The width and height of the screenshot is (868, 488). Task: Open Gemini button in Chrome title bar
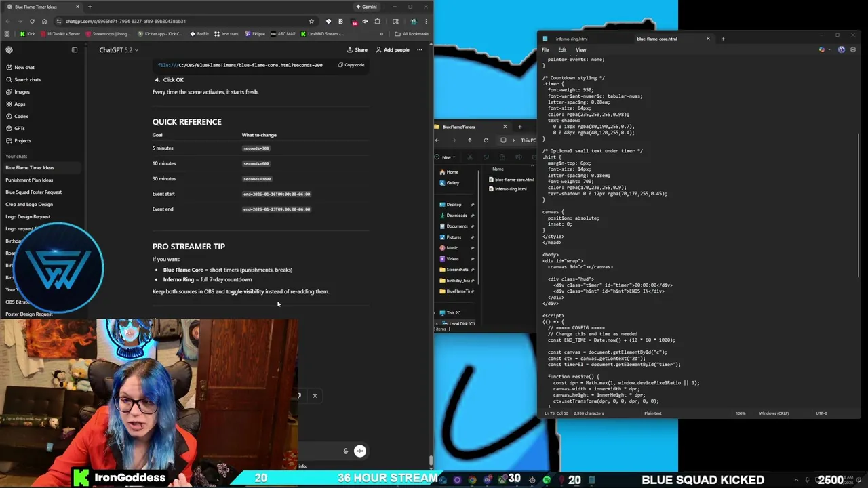coord(367,7)
